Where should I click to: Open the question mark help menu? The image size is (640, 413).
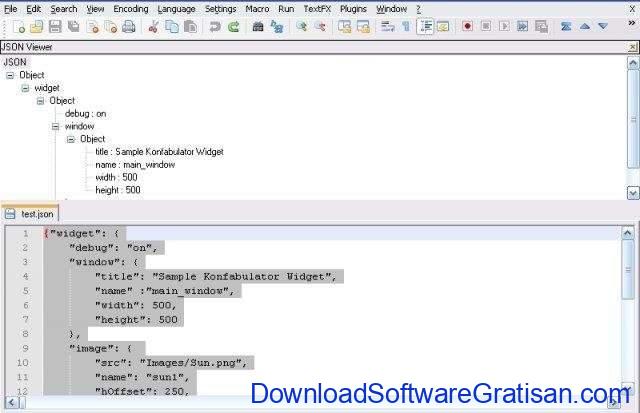tap(418, 9)
